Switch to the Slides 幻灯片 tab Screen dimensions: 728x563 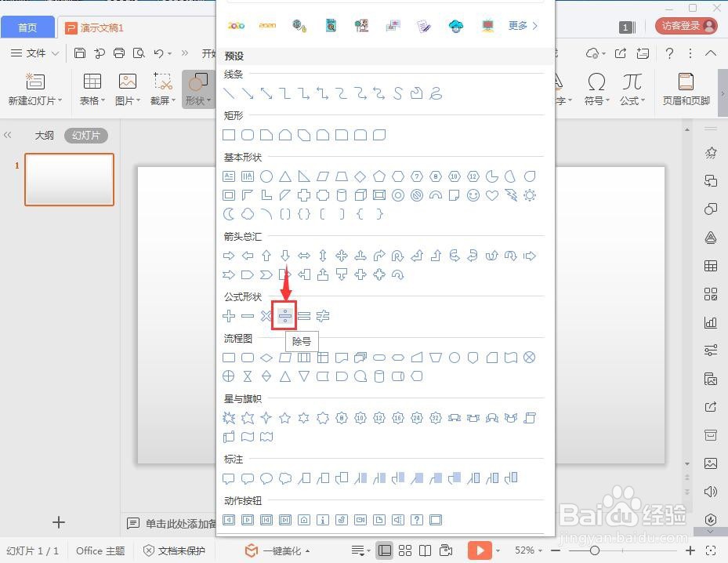point(86,135)
